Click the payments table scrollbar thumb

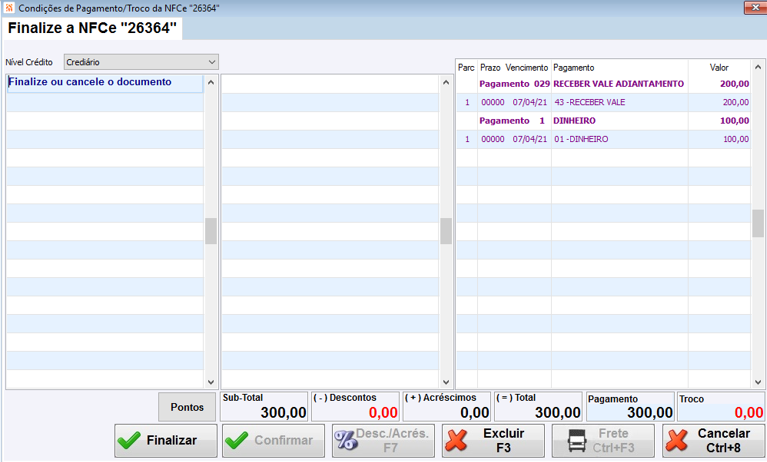[x=758, y=224]
